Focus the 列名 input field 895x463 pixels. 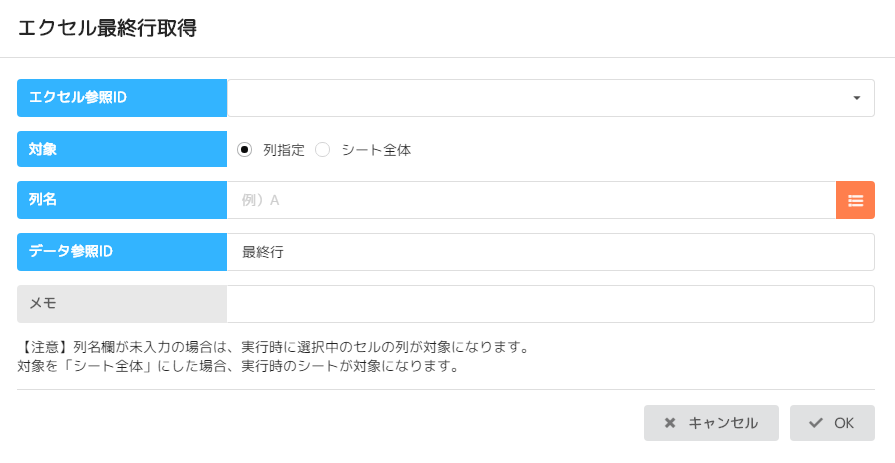530,200
